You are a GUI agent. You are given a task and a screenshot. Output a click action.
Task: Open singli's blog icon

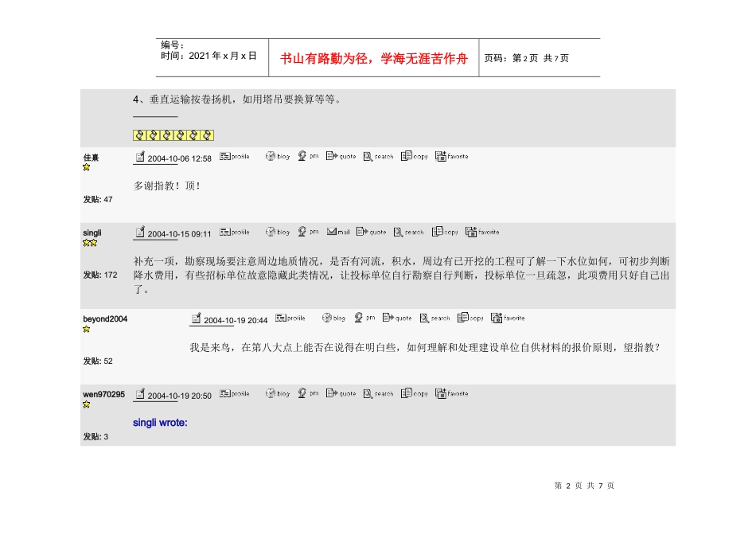click(278, 232)
